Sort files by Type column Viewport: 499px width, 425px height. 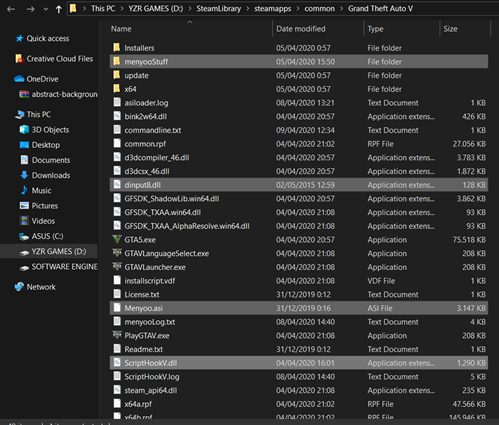click(x=375, y=29)
